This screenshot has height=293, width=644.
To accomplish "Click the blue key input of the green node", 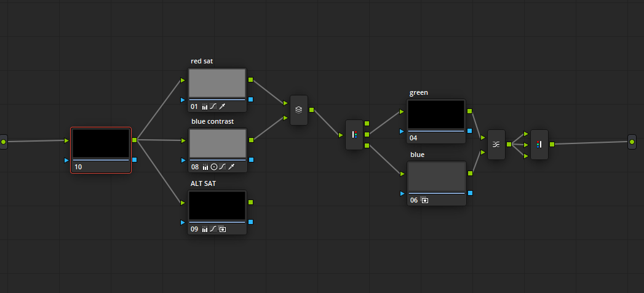I will point(402,131).
